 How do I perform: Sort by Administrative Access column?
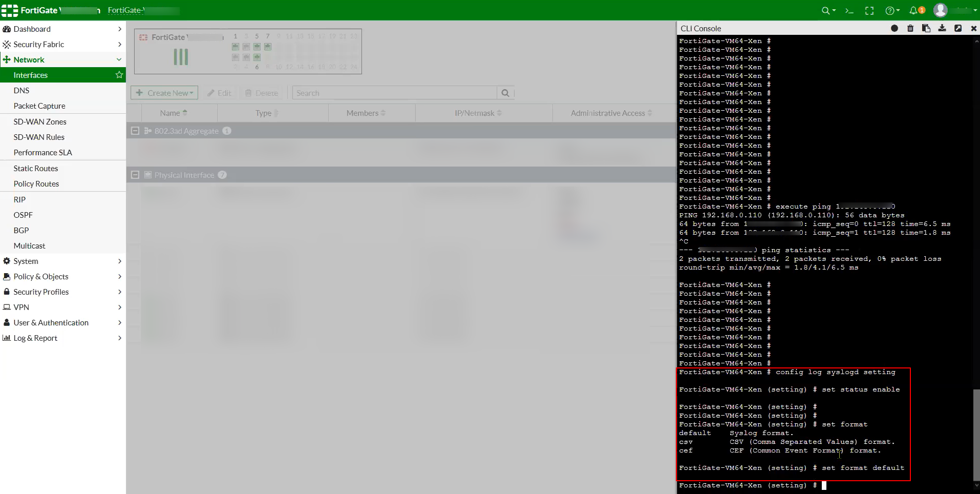pyautogui.click(x=611, y=113)
